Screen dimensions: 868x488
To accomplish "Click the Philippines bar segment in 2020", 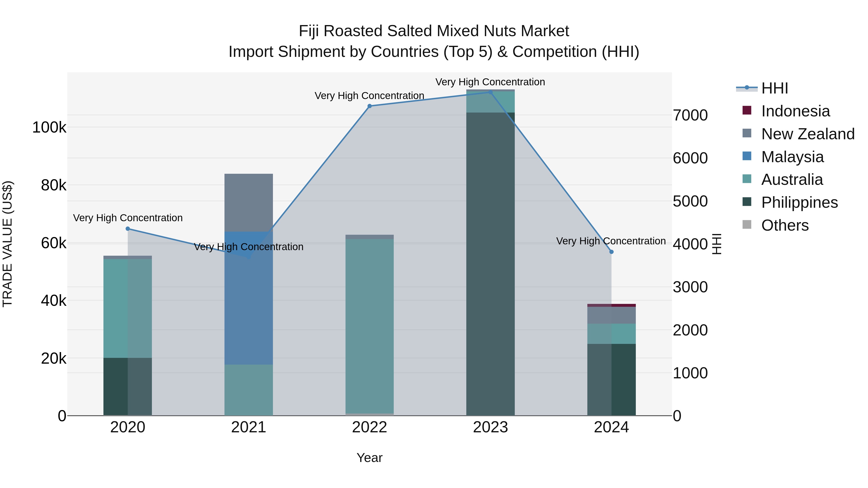I will coord(128,387).
